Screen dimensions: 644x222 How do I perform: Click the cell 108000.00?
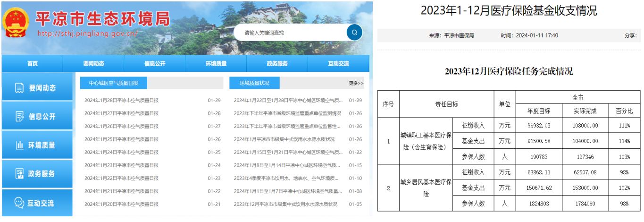tap(585, 126)
